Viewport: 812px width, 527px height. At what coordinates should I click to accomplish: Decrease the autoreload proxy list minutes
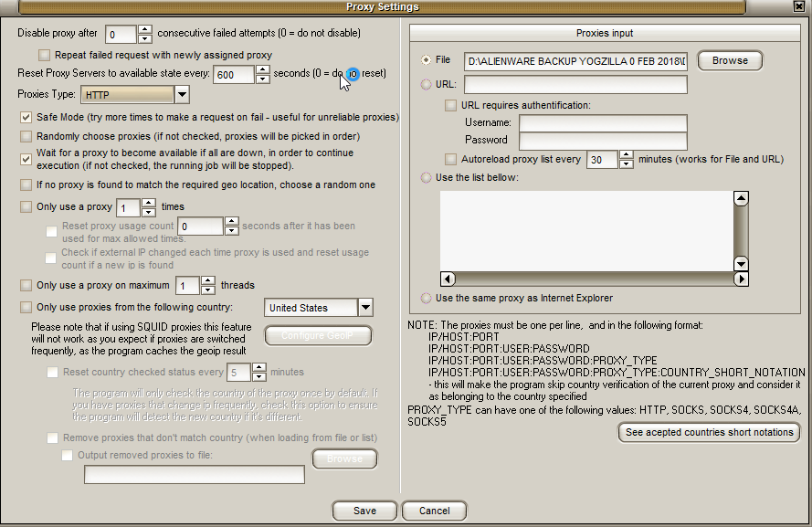pos(627,164)
